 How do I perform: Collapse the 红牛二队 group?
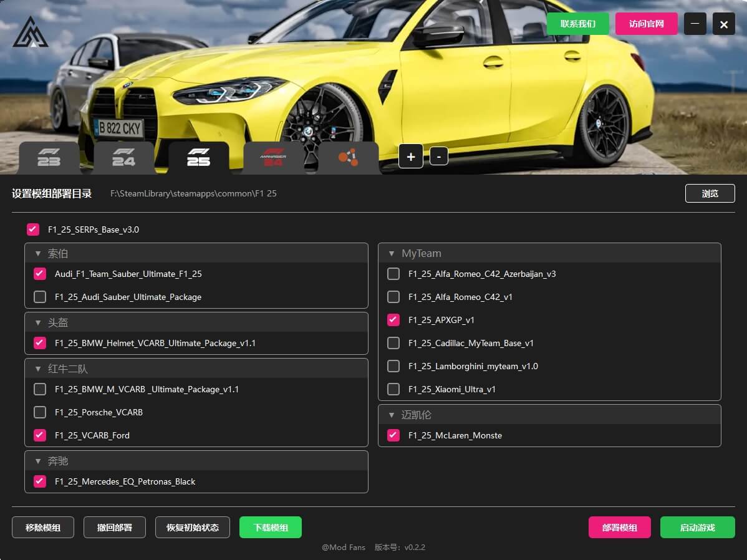pyautogui.click(x=38, y=369)
